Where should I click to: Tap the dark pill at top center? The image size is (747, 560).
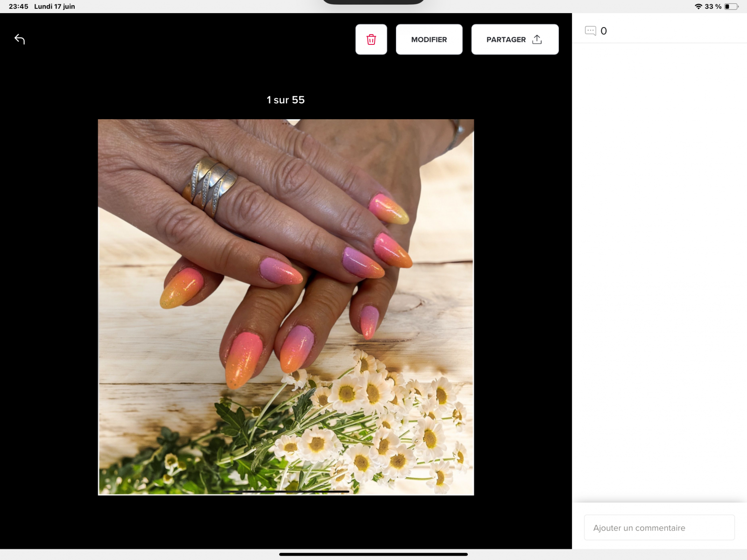click(x=373, y=2)
